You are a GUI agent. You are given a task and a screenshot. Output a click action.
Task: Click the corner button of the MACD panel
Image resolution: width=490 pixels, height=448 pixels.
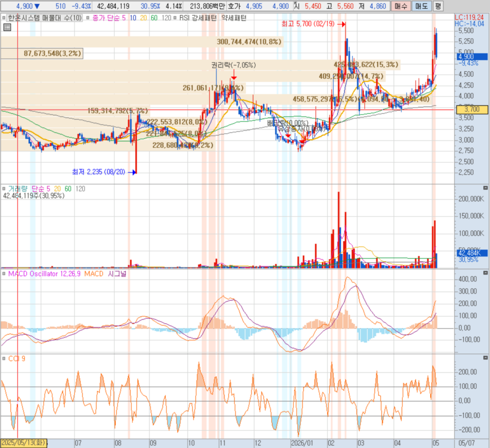[485, 273]
